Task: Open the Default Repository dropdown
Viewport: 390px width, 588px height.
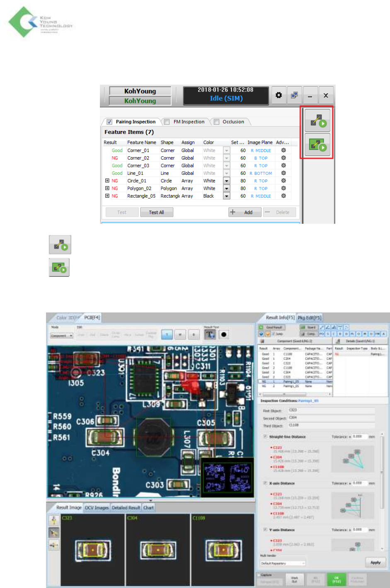Action: (283, 563)
